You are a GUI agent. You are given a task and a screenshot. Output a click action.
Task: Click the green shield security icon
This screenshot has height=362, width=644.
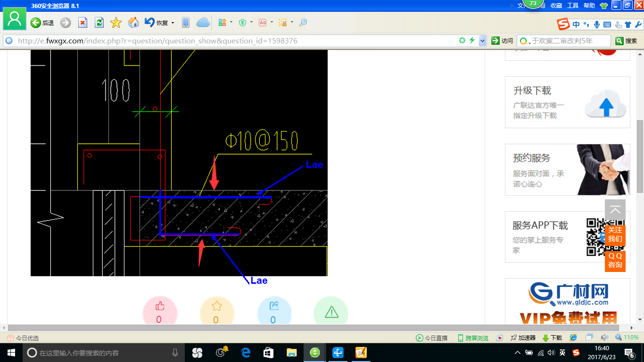click(x=243, y=23)
